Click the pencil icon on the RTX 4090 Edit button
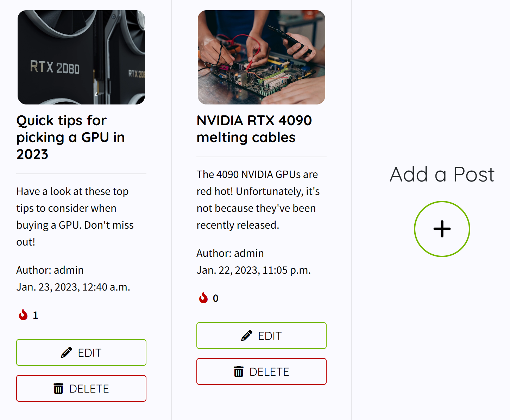The image size is (510, 420). [247, 336]
